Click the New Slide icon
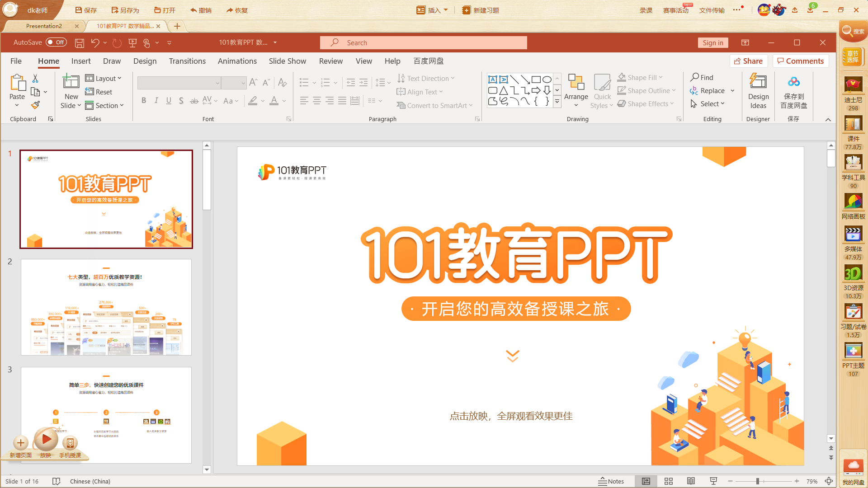 tap(71, 82)
